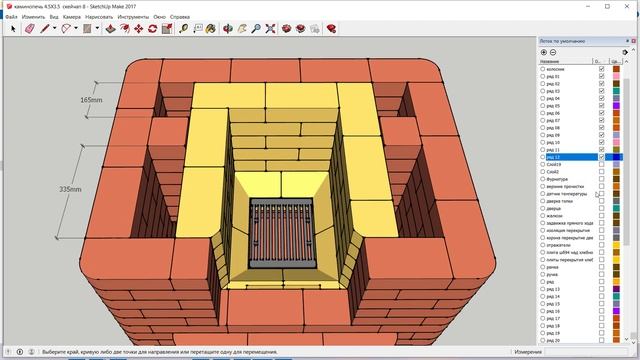The height and width of the screenshot is (360, 640).
Task: Uncheck visibility for layer ряд 01
Action: point(601,76)
